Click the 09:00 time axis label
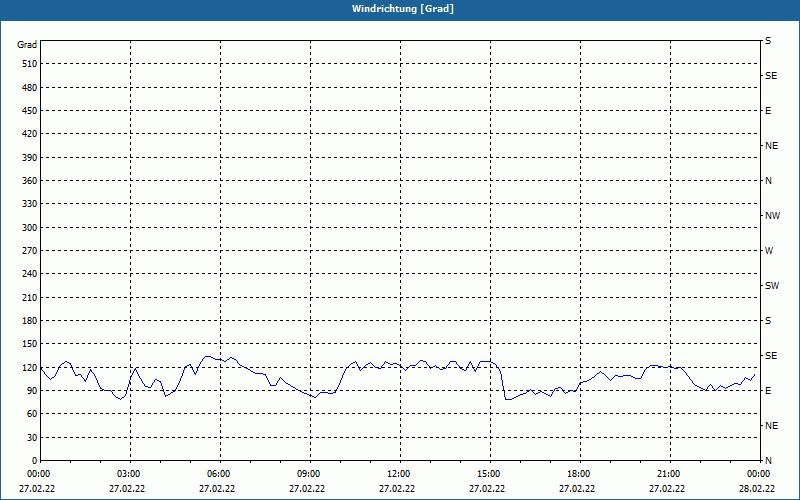This screenshot has width=800, height=500. [x=310, y=474]
